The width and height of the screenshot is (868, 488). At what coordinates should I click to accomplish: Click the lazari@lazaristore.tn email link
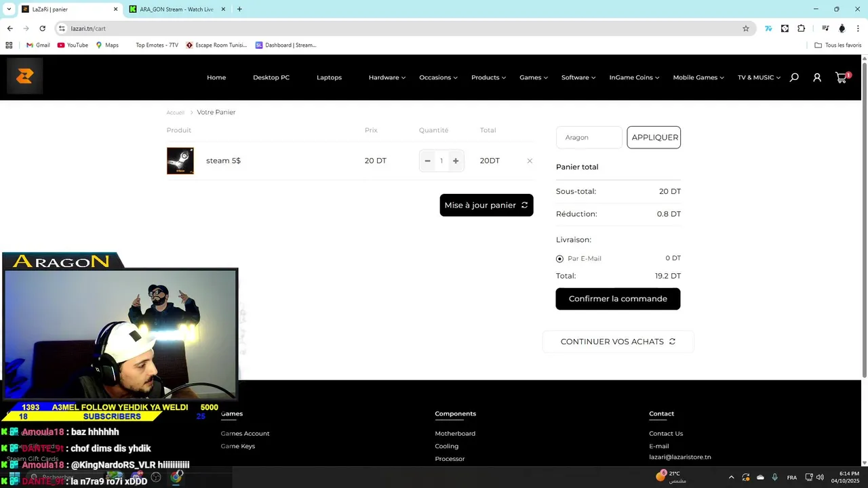click(x=680, y=457)
